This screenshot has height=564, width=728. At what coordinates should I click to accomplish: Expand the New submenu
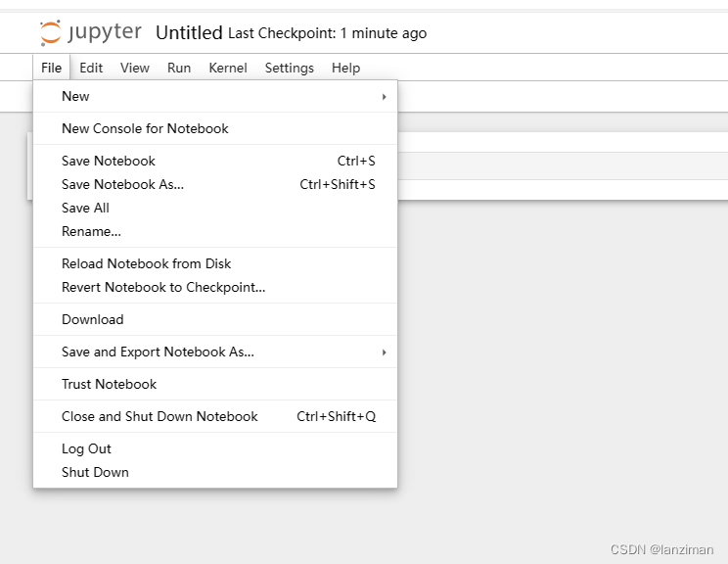click(215, 96)
